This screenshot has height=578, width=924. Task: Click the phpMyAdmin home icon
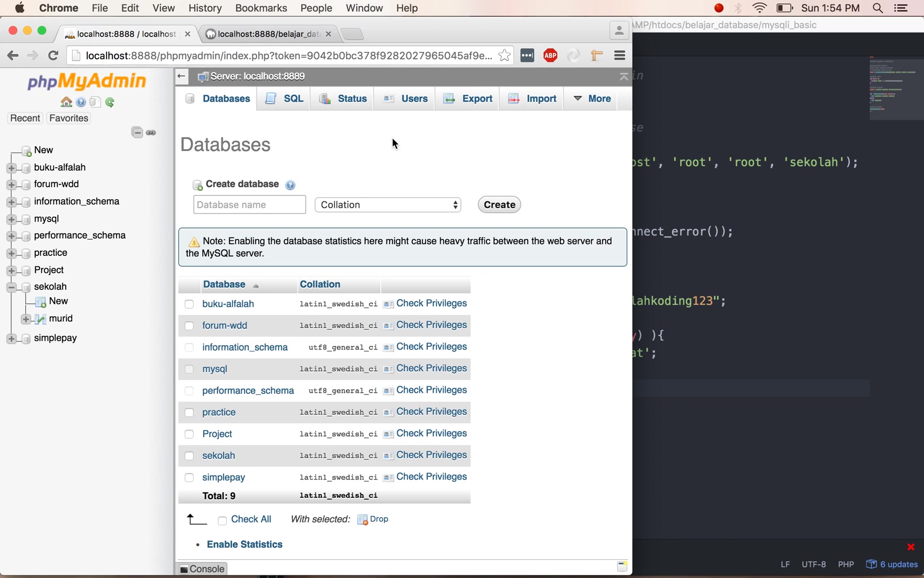(66, 102)
